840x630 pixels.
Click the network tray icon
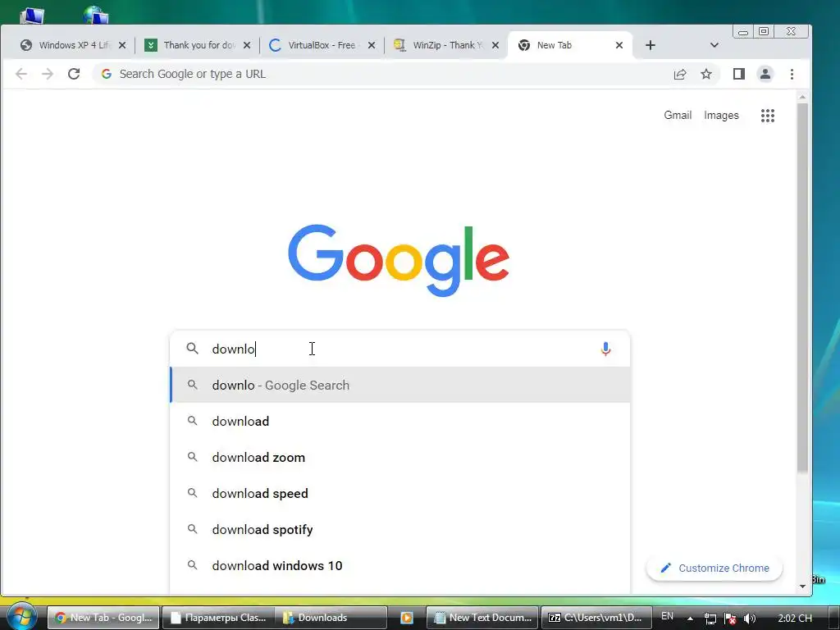click(710, 619)
